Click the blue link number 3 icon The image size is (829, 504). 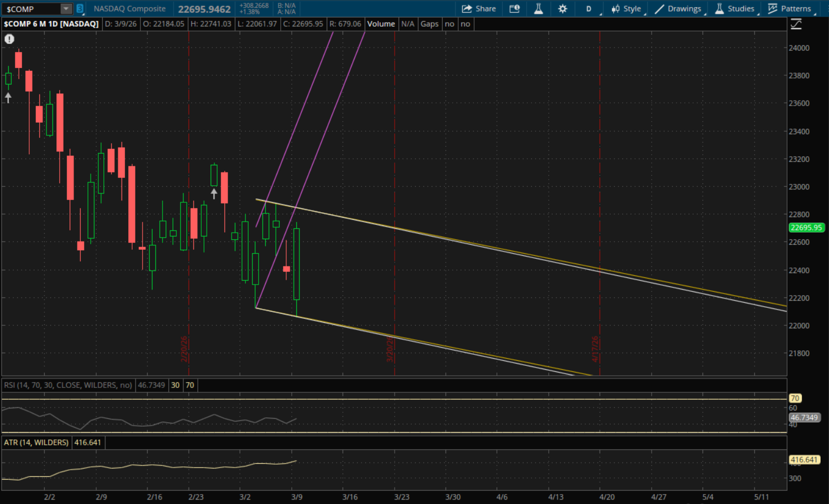(80, 9)
